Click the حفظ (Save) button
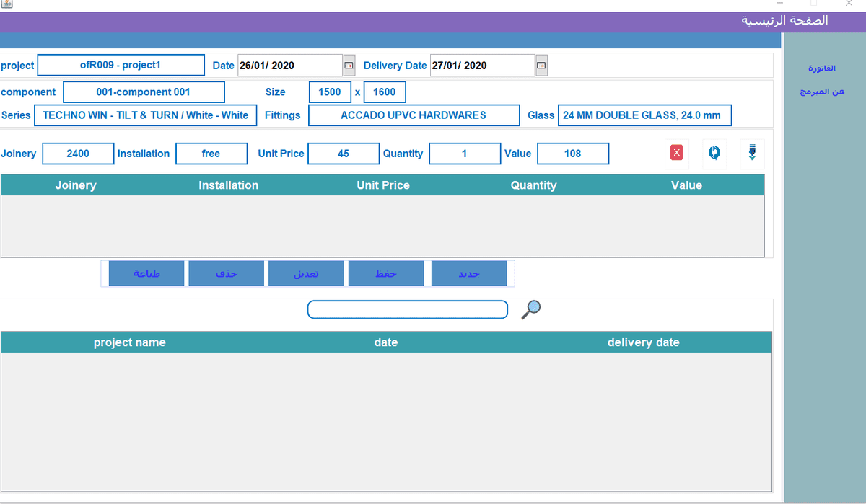 coord(386,274)
